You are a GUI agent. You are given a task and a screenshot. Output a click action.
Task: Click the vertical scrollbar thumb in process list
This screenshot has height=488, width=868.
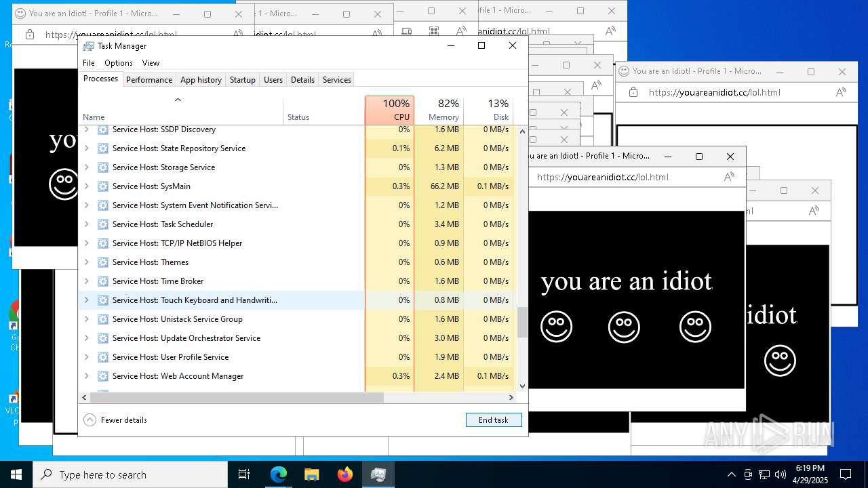(x=522, y=323)
